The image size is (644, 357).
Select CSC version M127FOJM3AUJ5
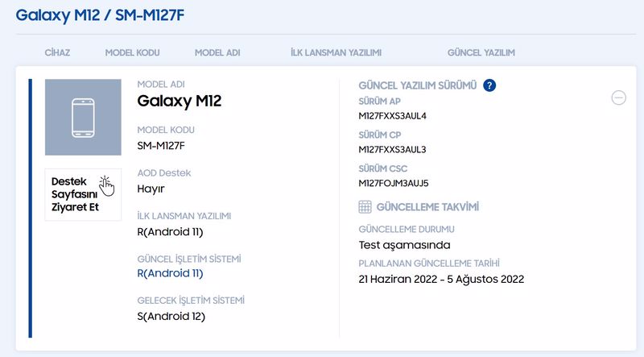click(394, 184)
